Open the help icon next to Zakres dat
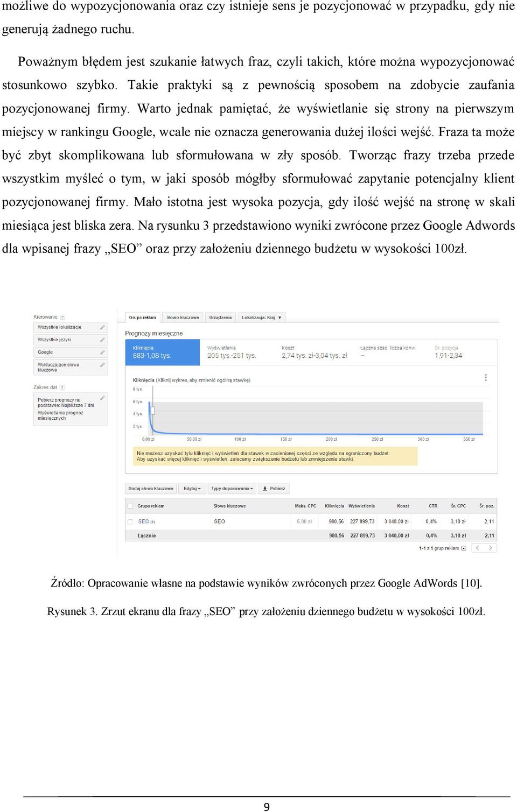The height and width of the screenshot is (812, 517). [62, 387]
